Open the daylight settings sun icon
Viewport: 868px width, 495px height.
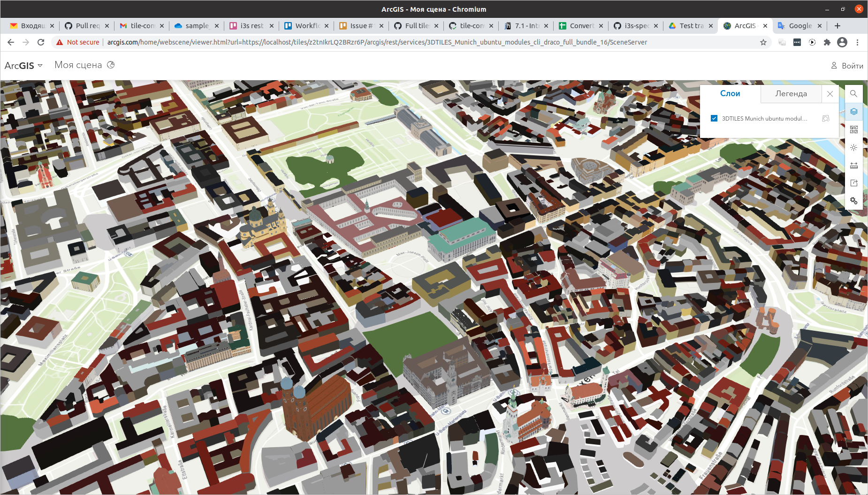(x=854, y=147)
